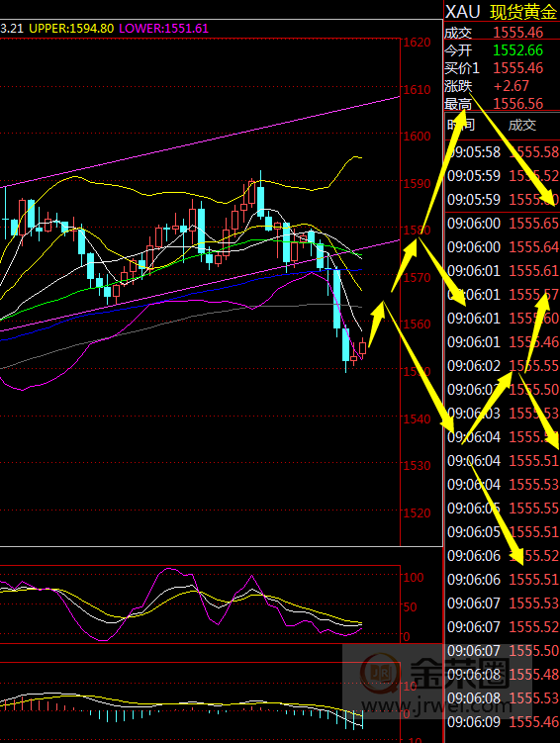Click the 1570 price axis label
The image size is (560, 743).
point(417,277)
